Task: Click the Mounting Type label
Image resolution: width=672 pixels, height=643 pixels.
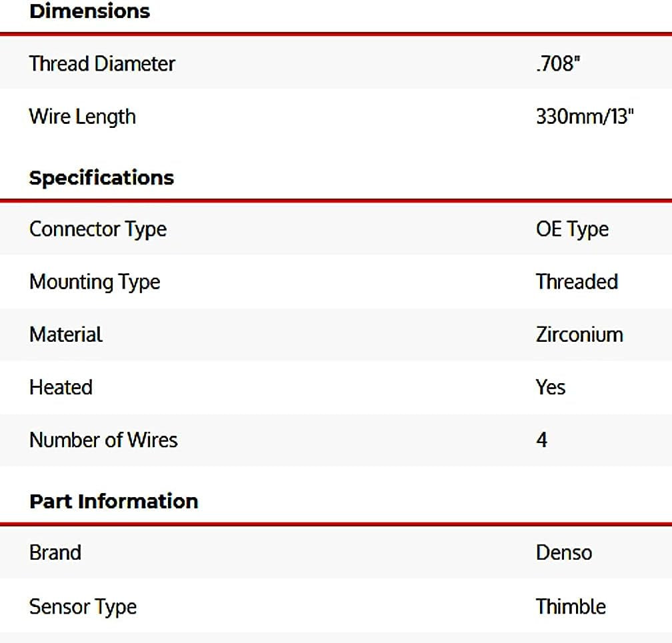Action: pos(95,282)
